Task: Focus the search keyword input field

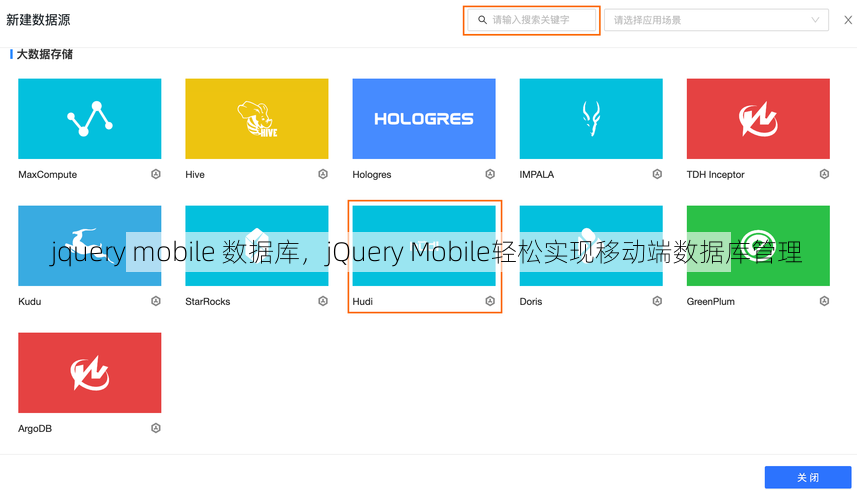Action: click(x=532, y=20)
